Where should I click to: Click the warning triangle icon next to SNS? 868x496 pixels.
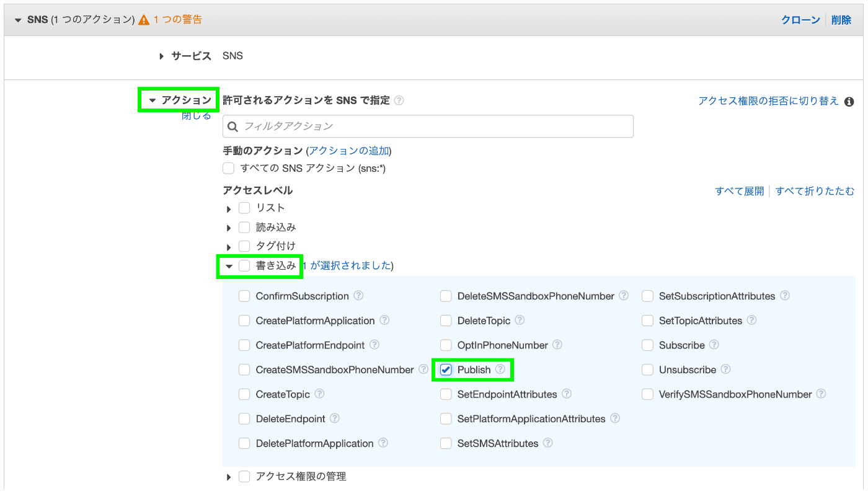[144, 20]
